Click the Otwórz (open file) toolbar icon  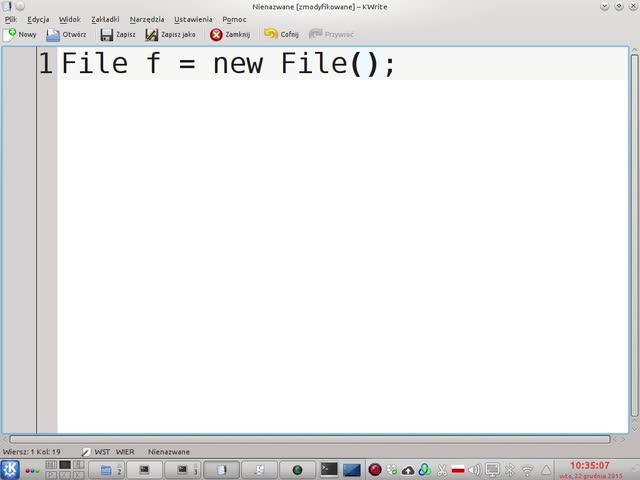coord(53,35)
